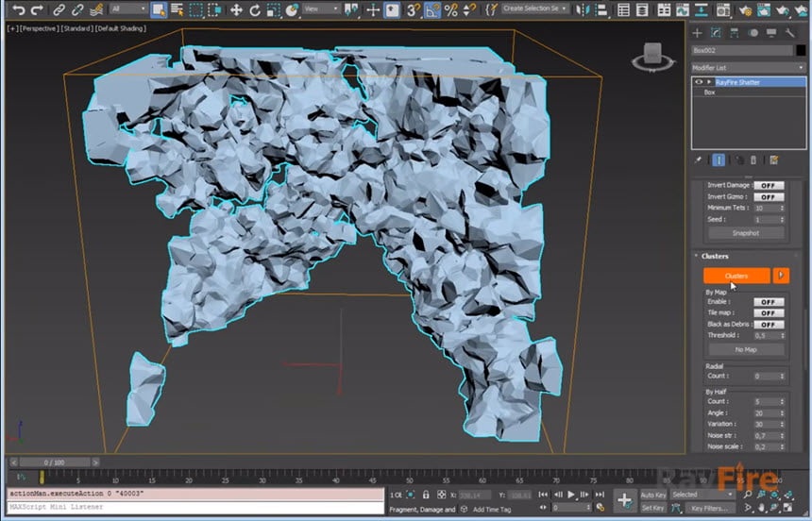Switch to the Hierarchy panel tab

735,33
